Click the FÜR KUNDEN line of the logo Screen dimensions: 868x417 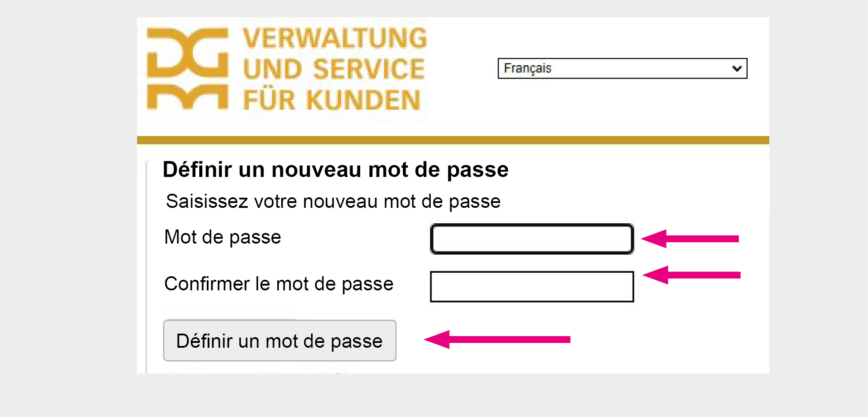click(332, 100)
